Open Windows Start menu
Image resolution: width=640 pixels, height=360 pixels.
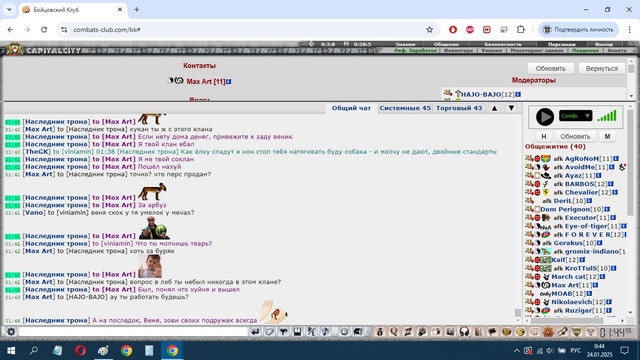click(x=11, y=350)
